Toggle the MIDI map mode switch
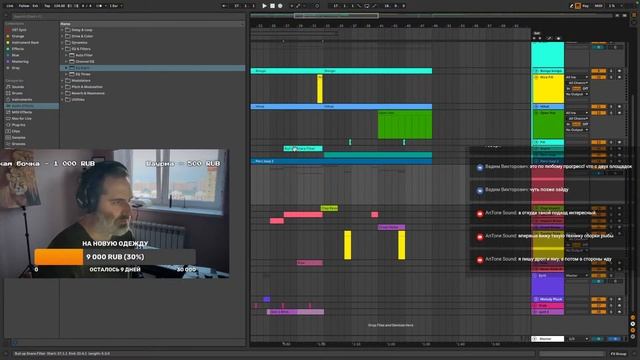 (x=598, y=6)
